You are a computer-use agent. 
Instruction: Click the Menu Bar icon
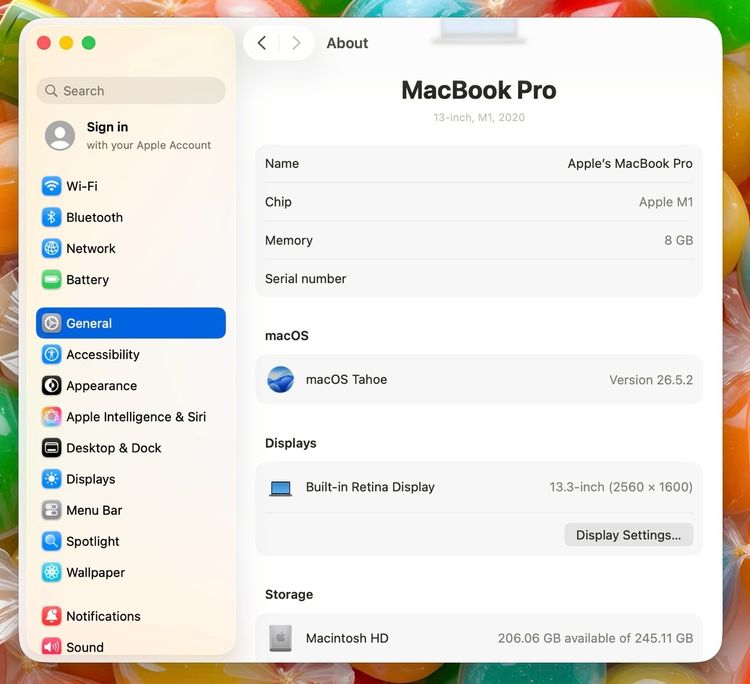tap(51, 510)
